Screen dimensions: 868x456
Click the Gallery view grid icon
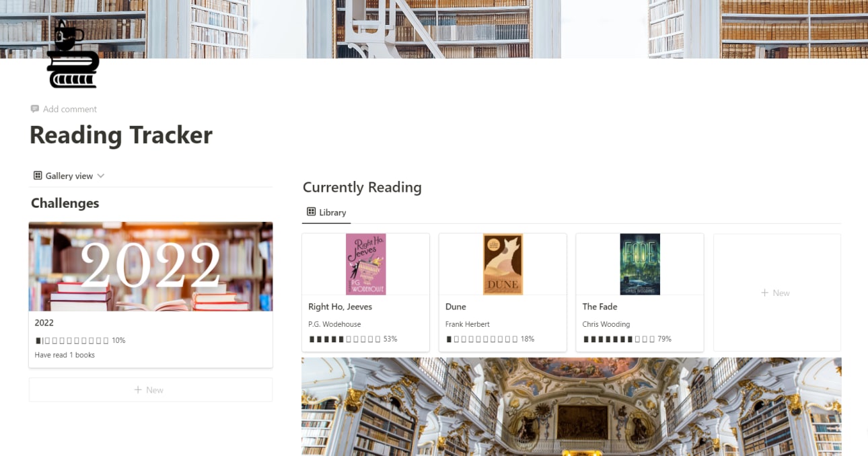[x=38, y=176]
